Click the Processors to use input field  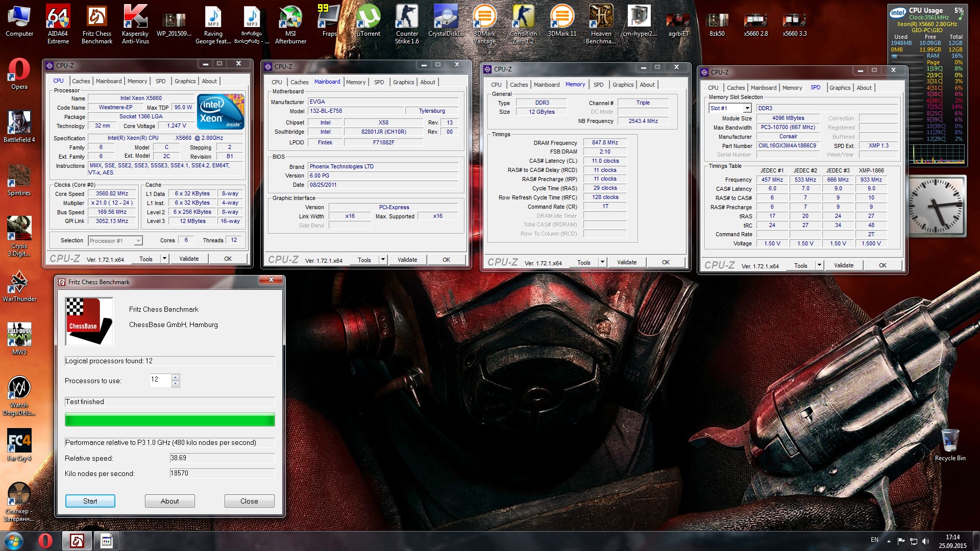160,380
